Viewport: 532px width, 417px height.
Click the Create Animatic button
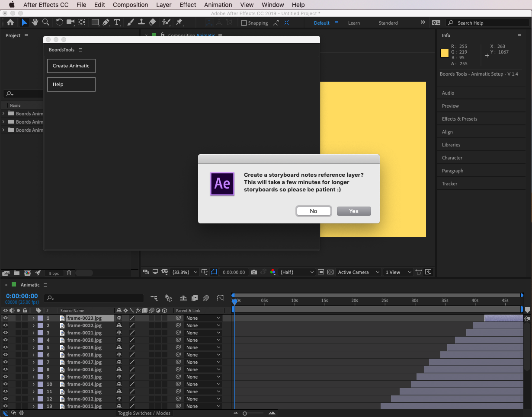click(71, 66)
